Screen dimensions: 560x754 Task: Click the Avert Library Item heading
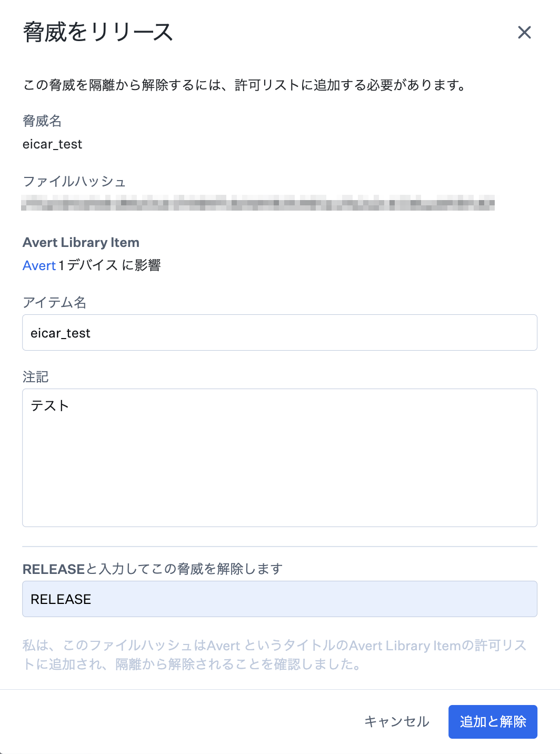pyautogui.click(x=81, y=242)
